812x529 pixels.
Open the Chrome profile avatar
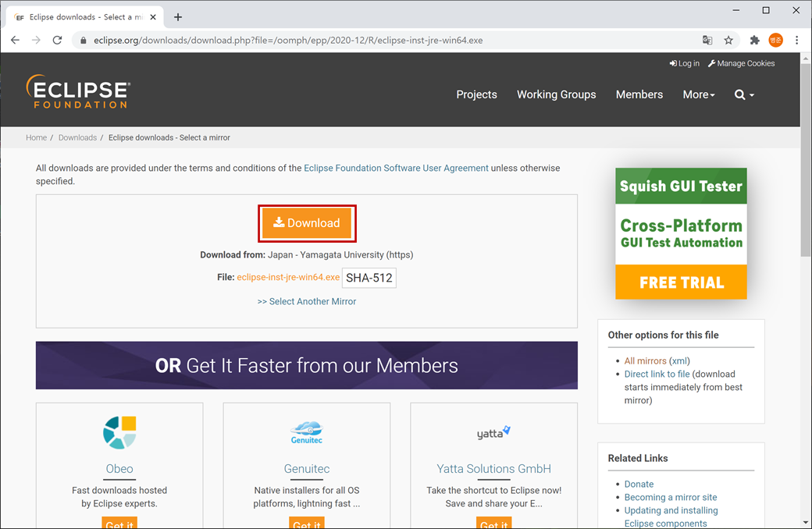[x=776, y=41]
